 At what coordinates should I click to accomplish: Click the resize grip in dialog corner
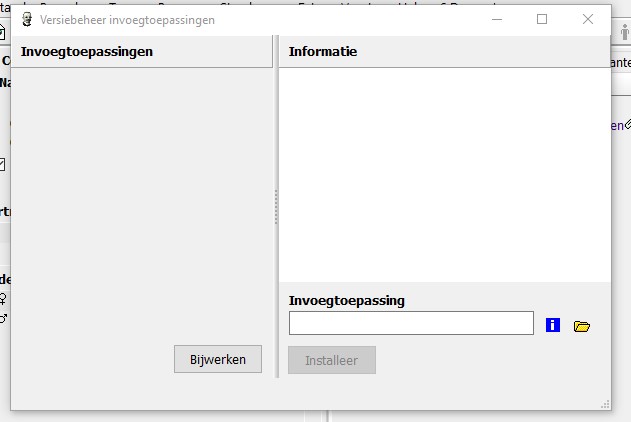coord(604,404)
